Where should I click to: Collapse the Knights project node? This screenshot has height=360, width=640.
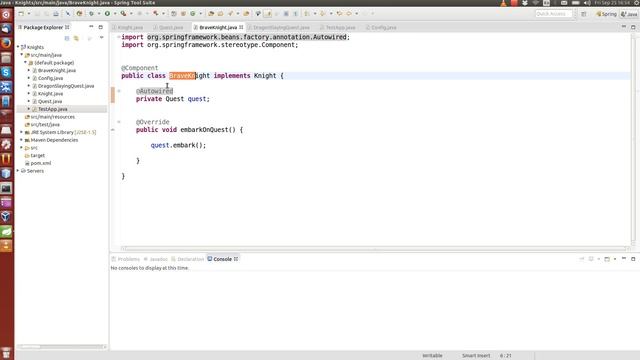tap(18, 47)
